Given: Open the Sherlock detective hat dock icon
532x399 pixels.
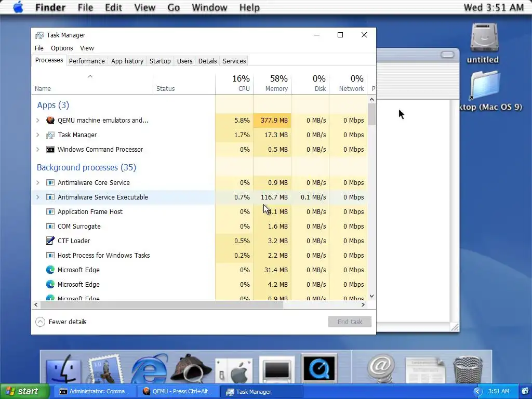Looking at the screenshot, I should click(x=191, y=369).
